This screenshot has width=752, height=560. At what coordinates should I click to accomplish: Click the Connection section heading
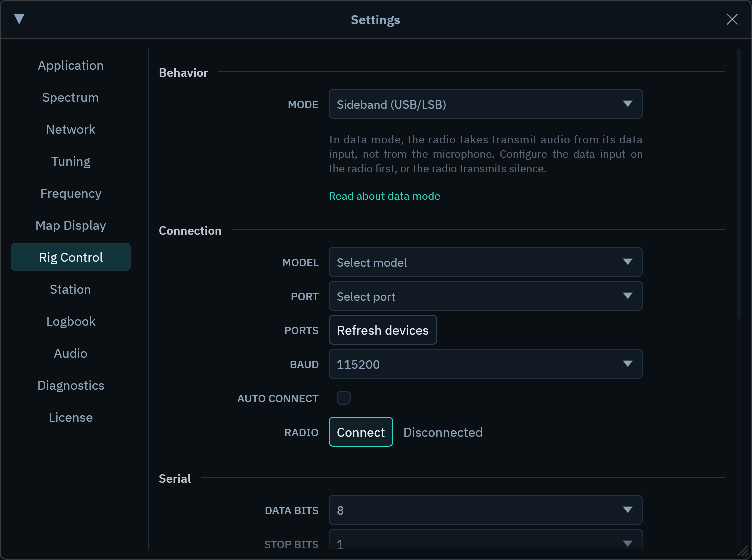[190, 231]
